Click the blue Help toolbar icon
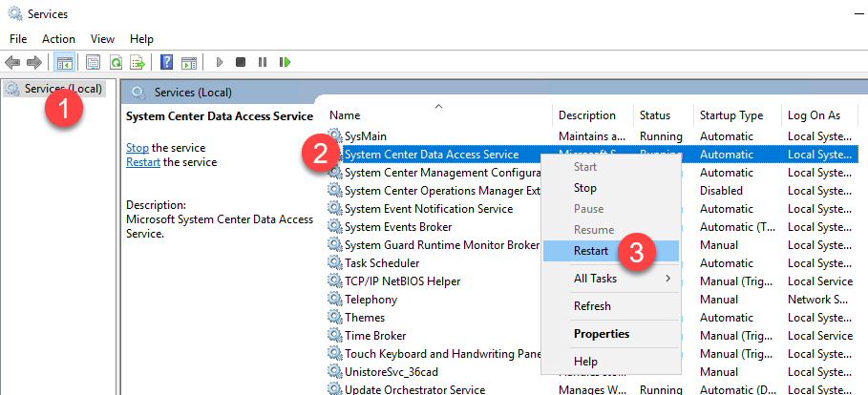 (x=166, y=62)
